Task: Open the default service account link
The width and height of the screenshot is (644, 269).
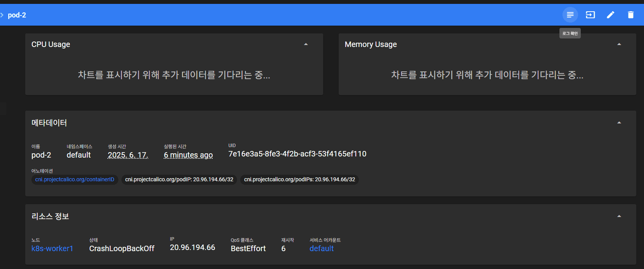Action: click(x=321, y=248)
